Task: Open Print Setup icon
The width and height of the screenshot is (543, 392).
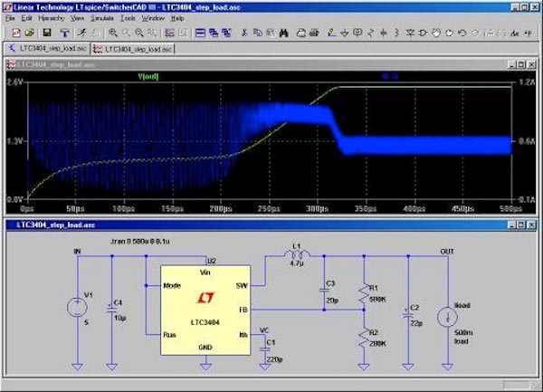Action: click(300, 33)
